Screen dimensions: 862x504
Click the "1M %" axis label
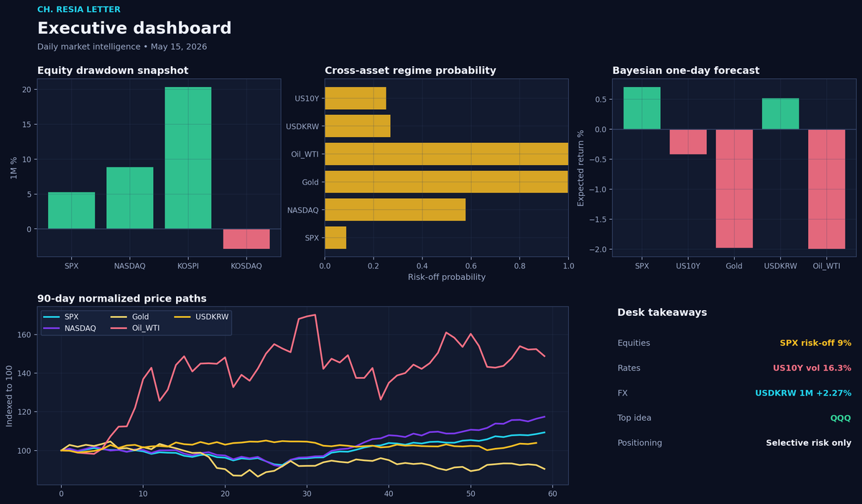point(14,167)
